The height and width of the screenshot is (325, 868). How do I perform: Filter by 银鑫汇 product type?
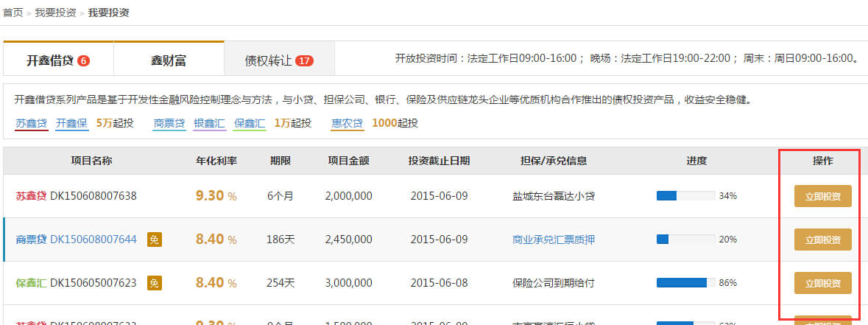210,123
